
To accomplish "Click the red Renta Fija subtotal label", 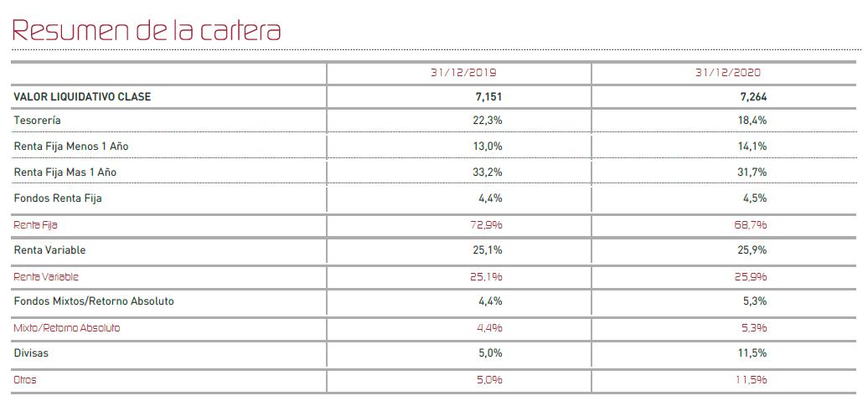I will pos(35,225).
